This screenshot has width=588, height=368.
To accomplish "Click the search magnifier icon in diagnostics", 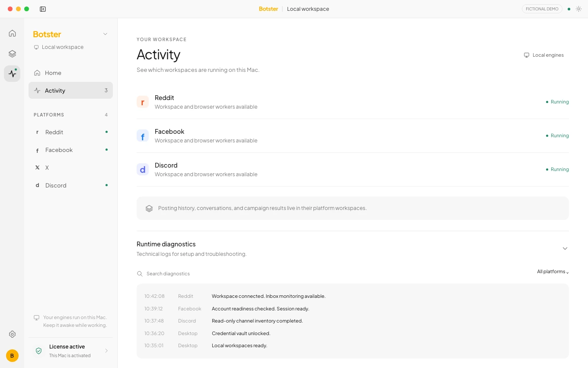I will tap(140, 274).
